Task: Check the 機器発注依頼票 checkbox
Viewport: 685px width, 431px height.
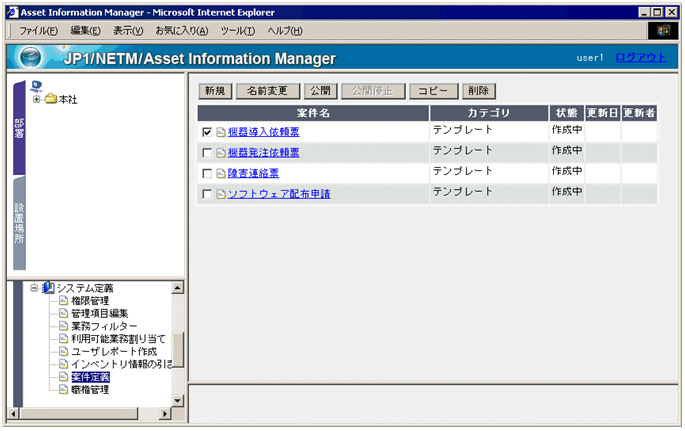Action: pyautogui.click(x=207, y=153)
